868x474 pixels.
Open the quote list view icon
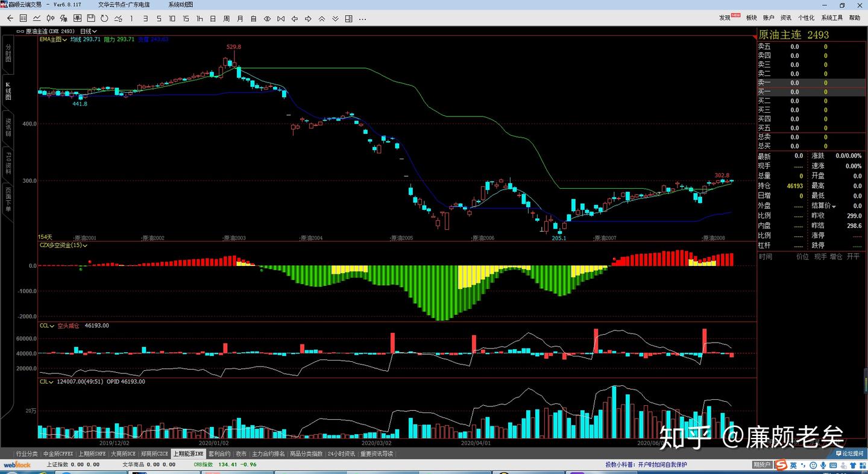tap(23, 19)
